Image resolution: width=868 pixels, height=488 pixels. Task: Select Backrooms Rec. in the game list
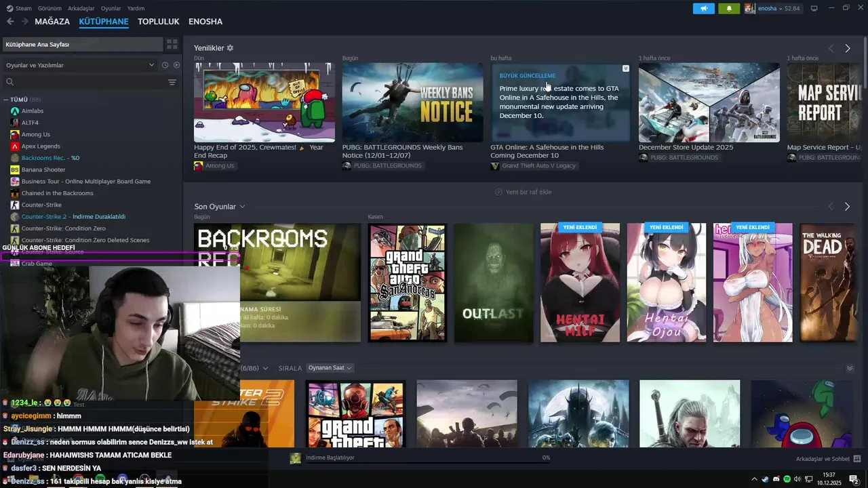pyautogui.click(x=50, y=158)
